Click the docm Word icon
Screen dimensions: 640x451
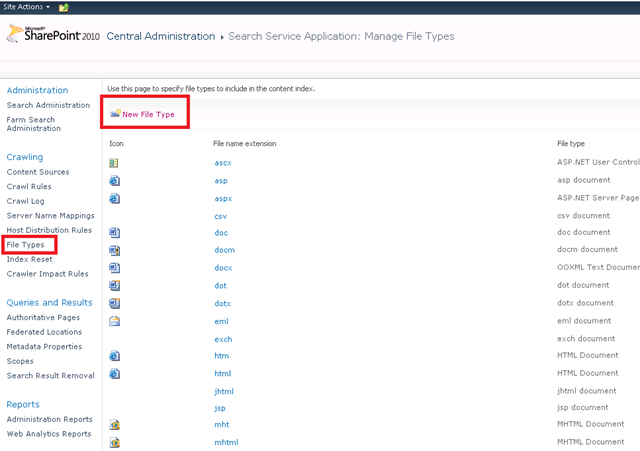114,250
